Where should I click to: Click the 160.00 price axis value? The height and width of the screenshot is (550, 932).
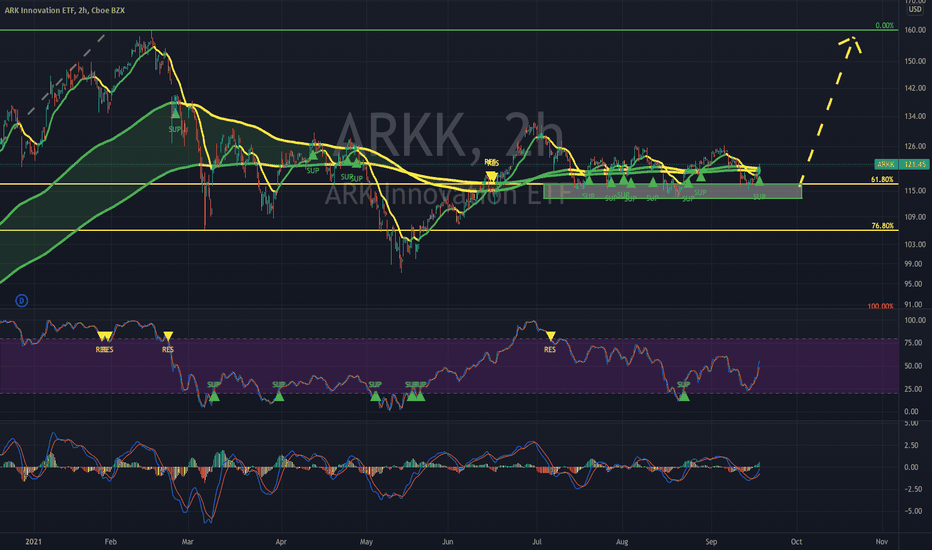(915, 30)
